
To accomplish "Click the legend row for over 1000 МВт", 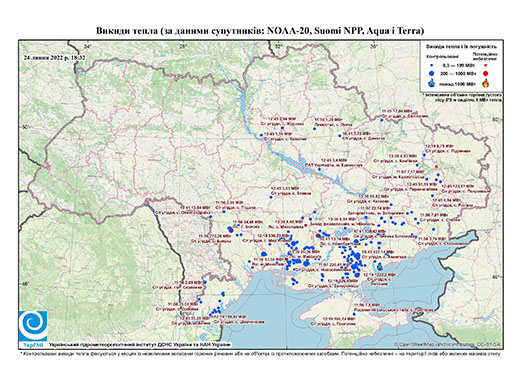I will [459, 83].
